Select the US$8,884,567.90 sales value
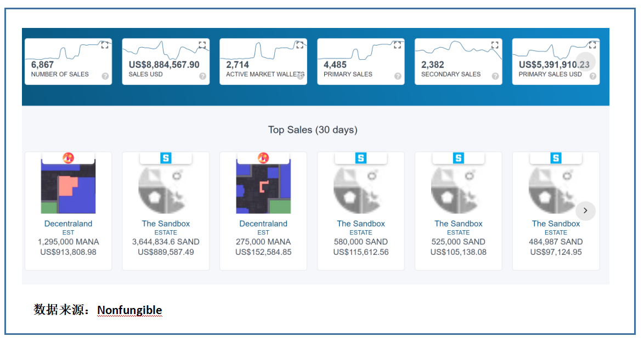This screenshot has width=644, height=342. [164, 65]
